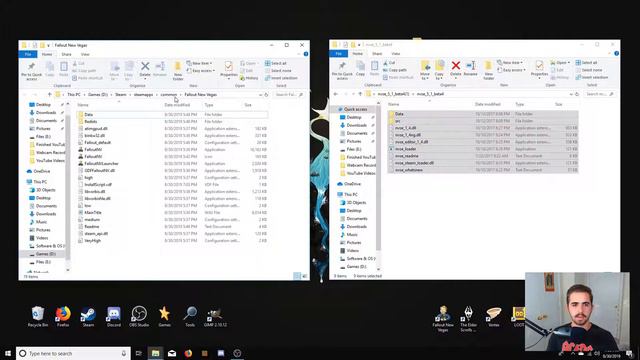This screenshot has height=360, width=640.
Task: Open Steam desktop shortcut
Action: 88,317
